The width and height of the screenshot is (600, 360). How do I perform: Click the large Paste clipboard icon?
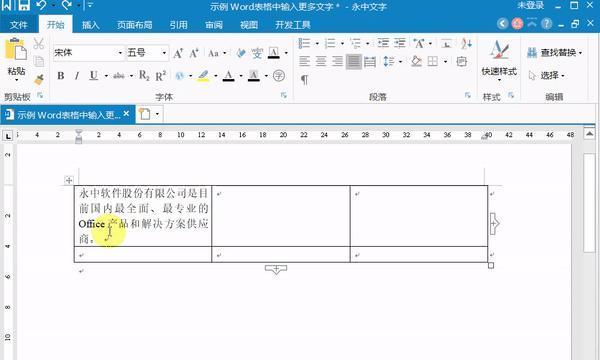(16, 49)
